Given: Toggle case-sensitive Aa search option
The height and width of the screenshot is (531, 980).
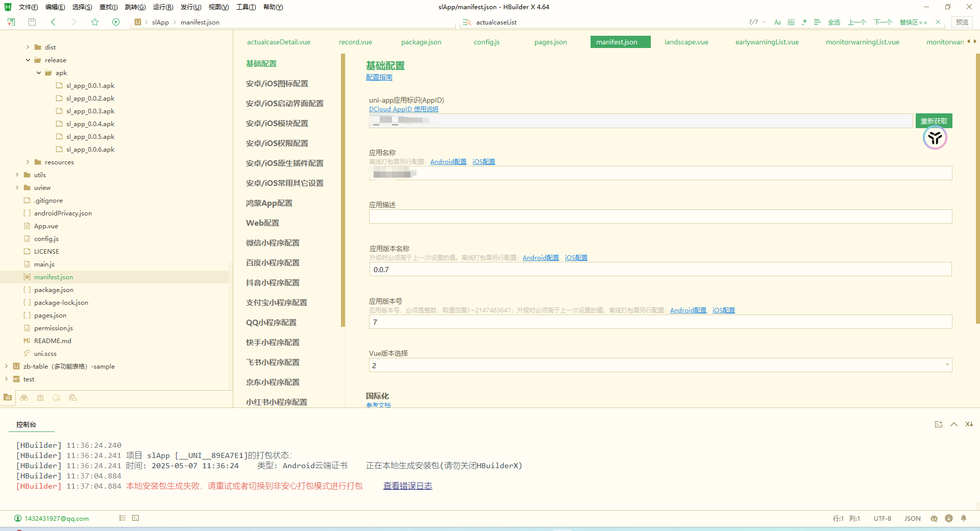Looking at the screenshot, I should [777, 22].
